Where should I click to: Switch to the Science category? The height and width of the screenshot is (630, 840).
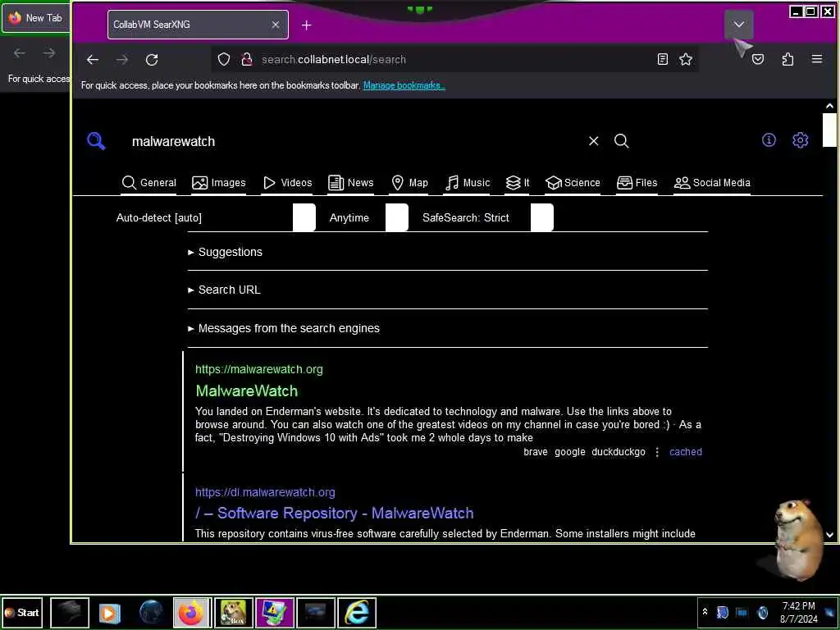coord(573,183)
